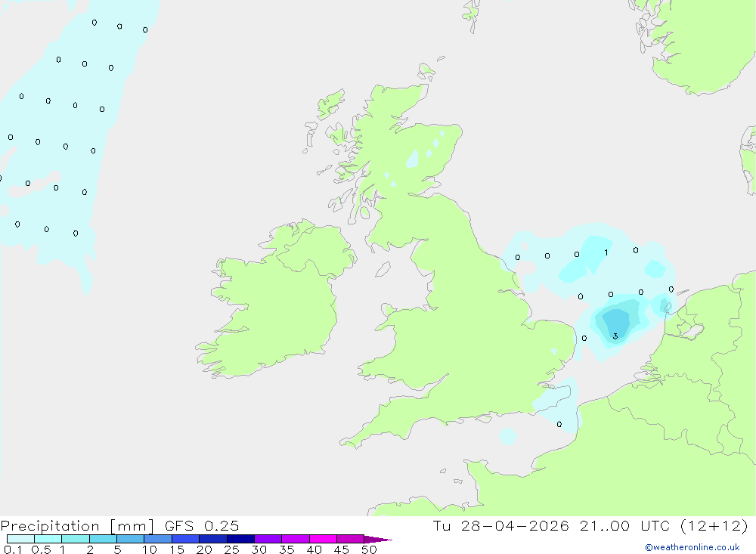This screenshot has width=756, height=554.
Task: Click the '1' precipitation value on the map
Action: [606, 252]
